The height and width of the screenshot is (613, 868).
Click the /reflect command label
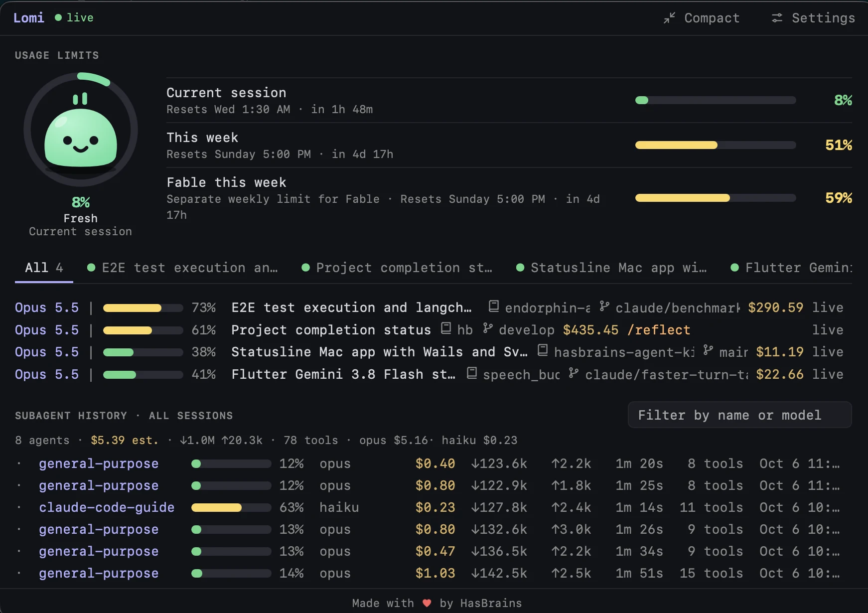(659, 330)
